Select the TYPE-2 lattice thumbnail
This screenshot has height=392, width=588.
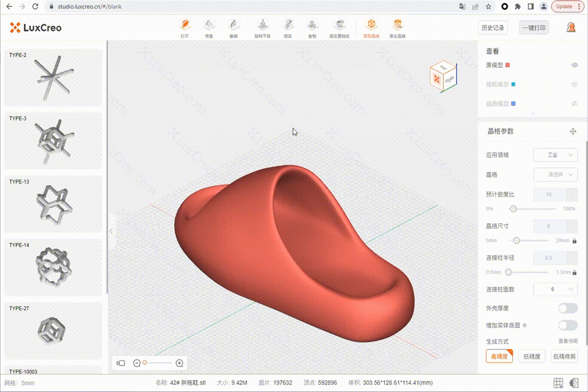pos(53,77)
